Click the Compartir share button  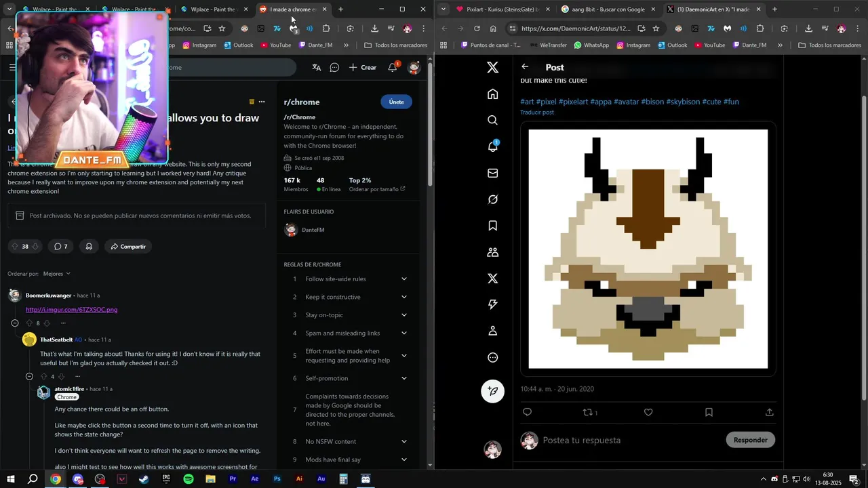[x=128, y=247]
